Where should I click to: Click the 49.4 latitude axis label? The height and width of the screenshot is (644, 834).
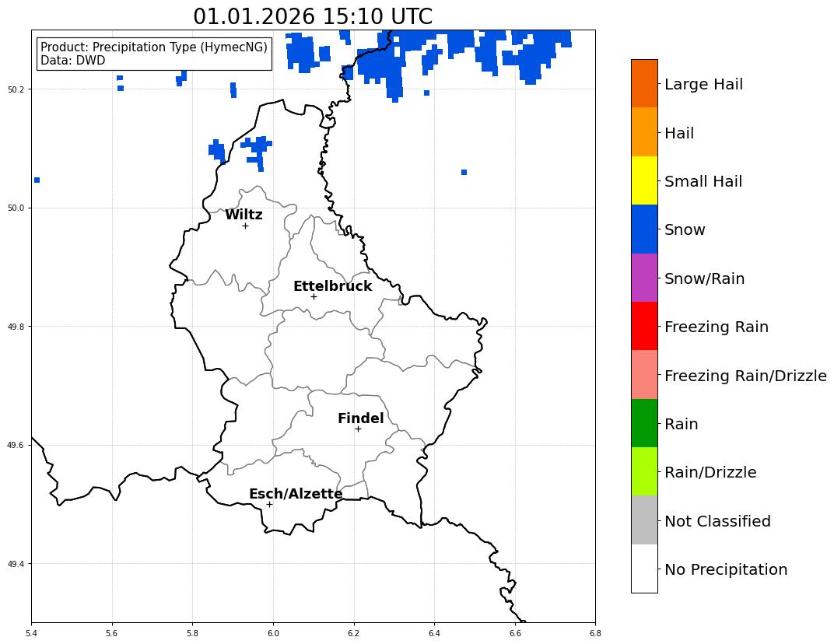coord(16,564)
